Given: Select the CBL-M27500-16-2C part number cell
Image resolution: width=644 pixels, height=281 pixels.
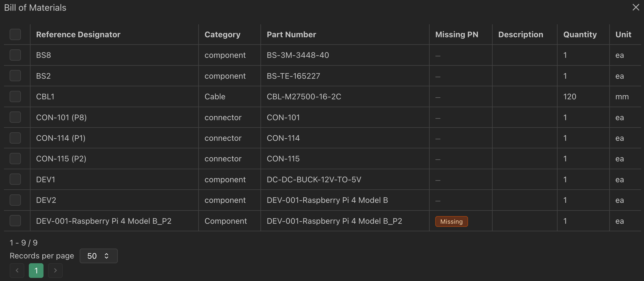Looking at the screenshot, I should point(304,96).
